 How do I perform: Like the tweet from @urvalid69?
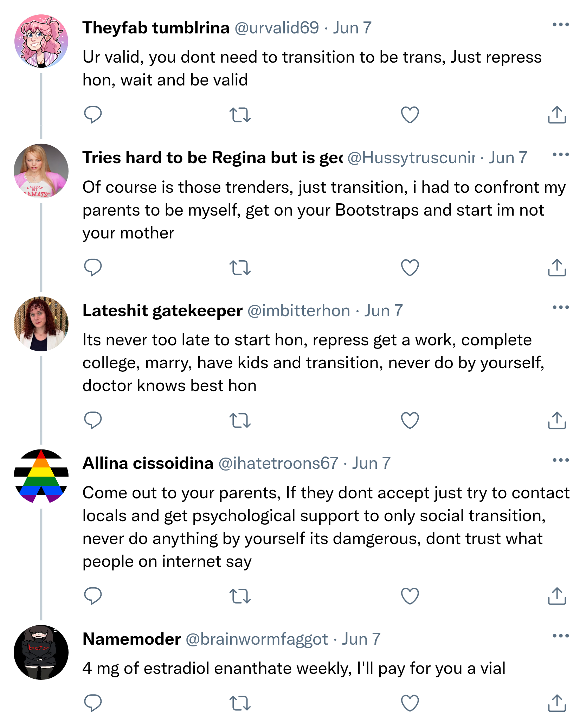point(410,115)
